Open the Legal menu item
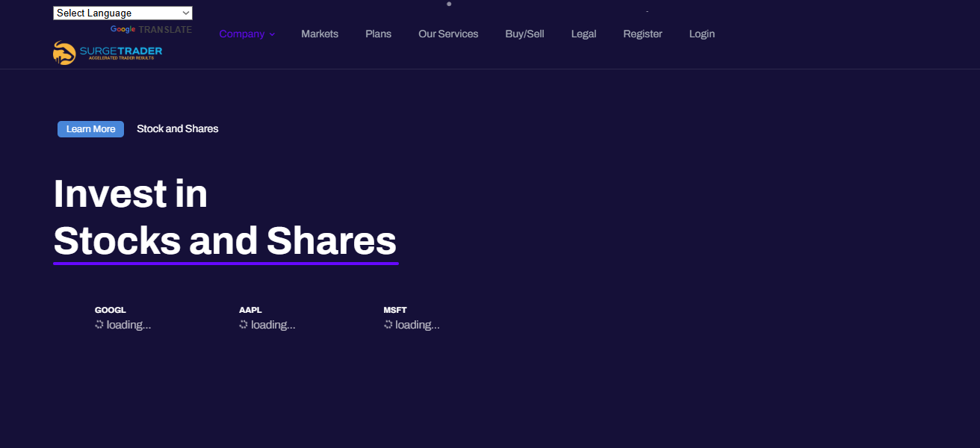 [x=583, y=34]
